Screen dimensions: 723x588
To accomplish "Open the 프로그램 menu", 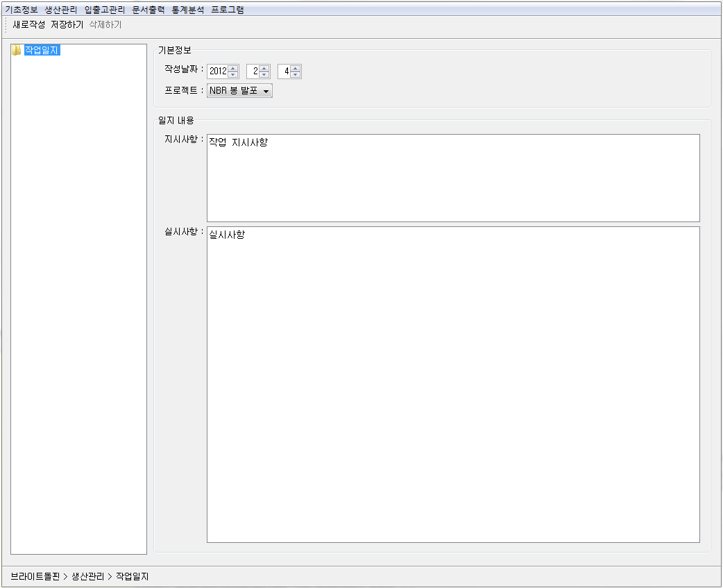I will click(228, 10).
